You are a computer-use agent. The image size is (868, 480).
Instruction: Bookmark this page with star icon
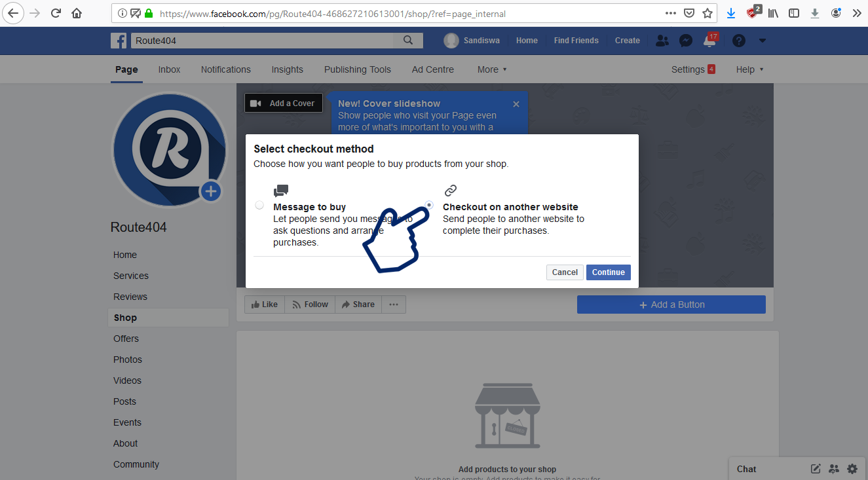(x=708, y=13)
